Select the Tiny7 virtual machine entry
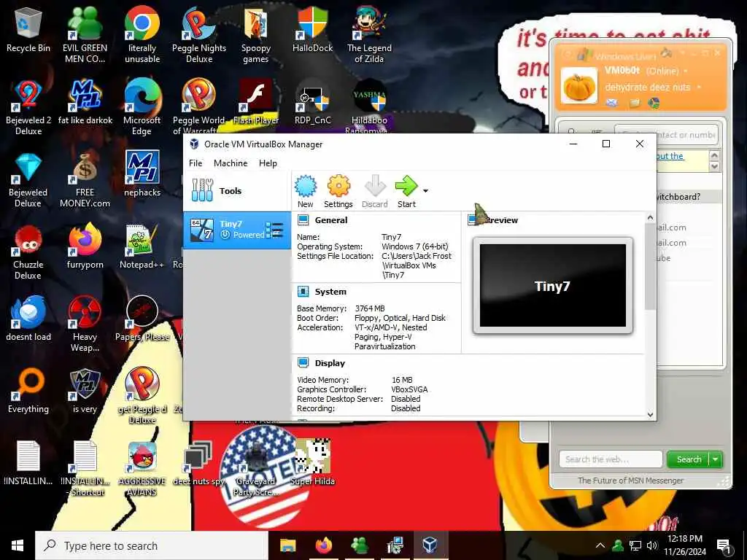 [x=237, y=230]
